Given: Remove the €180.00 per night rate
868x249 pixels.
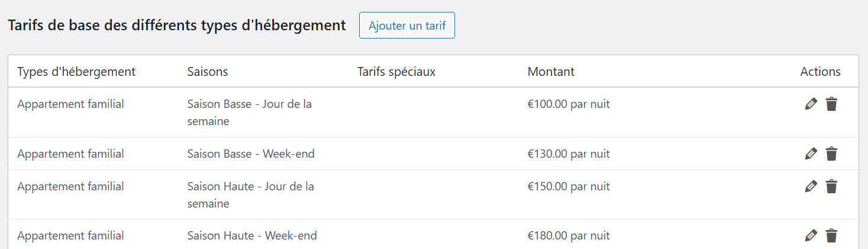Looking at the screenshot, I should [831, 236].
